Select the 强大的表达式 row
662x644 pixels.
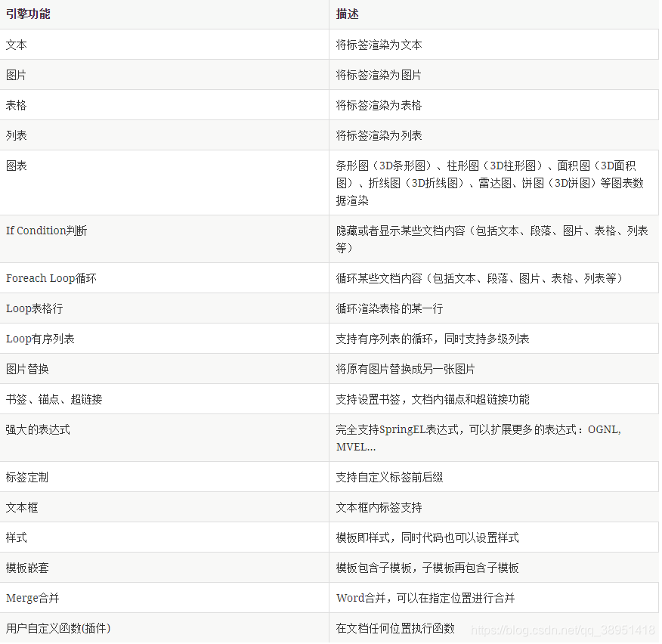(39, 429)
